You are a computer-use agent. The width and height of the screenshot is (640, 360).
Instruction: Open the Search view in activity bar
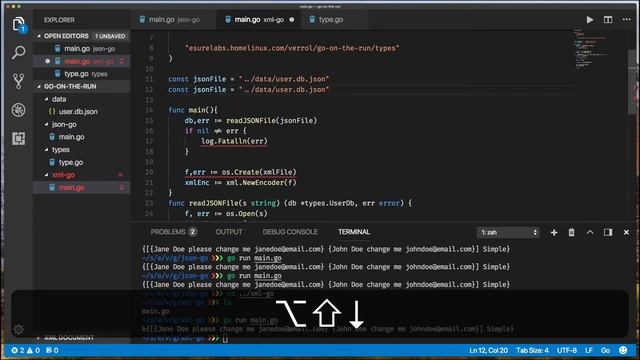pyautogui.click(x=18, y=53)
